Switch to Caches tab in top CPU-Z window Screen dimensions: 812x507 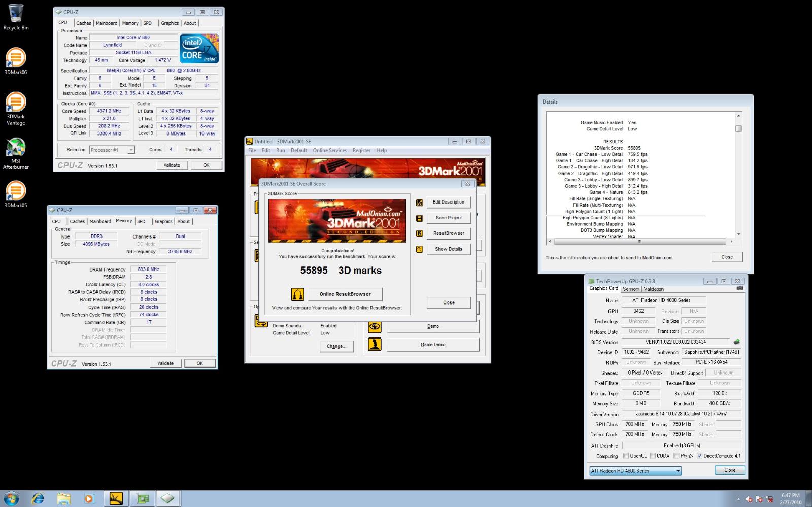pyautogui.click(x=84, y=23)
